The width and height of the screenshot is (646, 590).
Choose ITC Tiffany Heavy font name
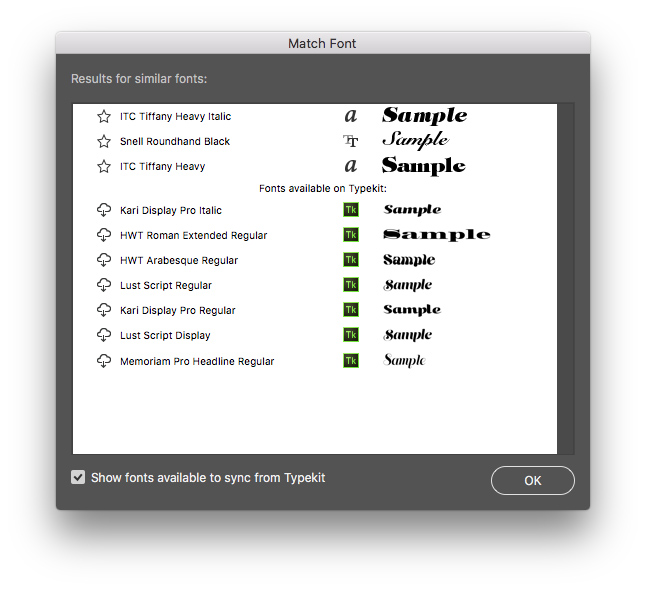click(x=162, y=166)
